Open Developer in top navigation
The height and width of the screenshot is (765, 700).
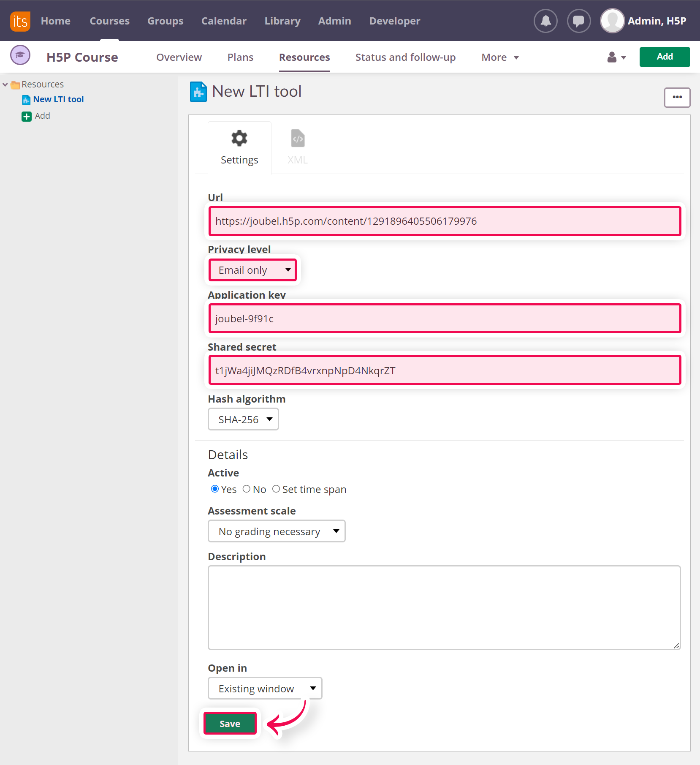pyautogui.click(x=395, y=21)
